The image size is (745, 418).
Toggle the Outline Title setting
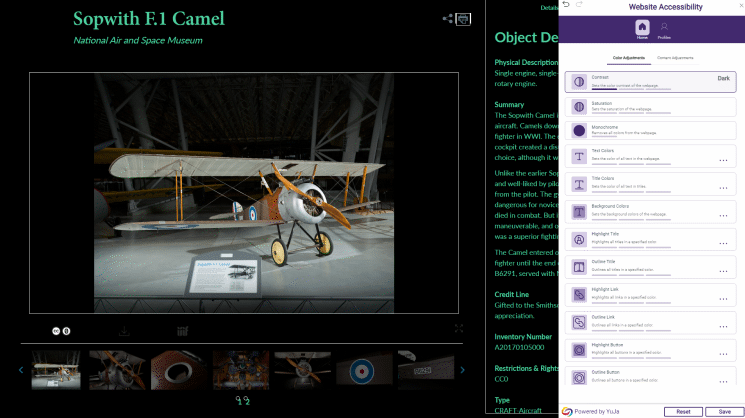click(x=650, y=267)
